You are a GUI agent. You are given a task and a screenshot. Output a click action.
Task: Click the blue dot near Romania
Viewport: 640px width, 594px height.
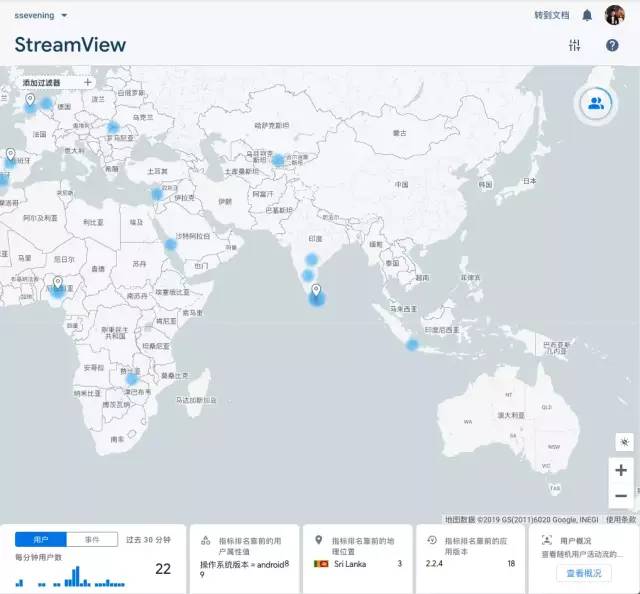[113, 127]
